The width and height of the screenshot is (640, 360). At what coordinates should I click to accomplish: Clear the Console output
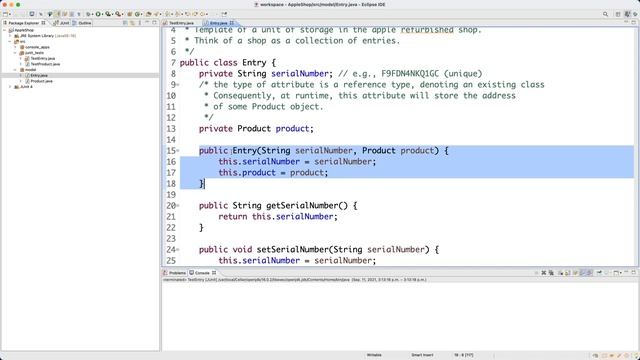(561, 273)
